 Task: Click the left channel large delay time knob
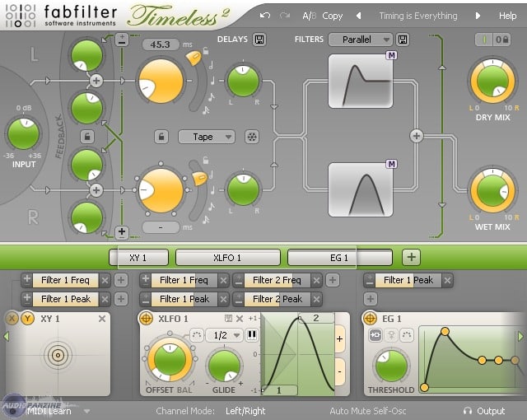pyautogui.click(x=161, y=81)
